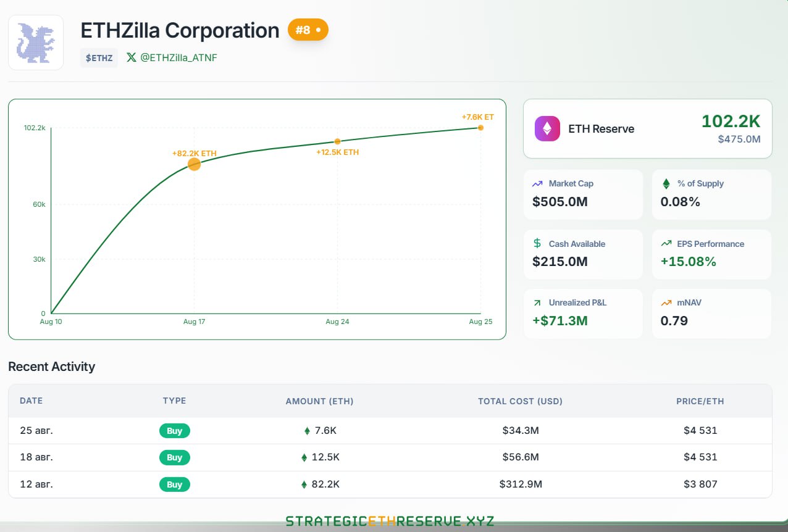Click the ETH diamond icon beside 7.6K
The width and height of the screenshot is (788, 532).
point(308,431)
